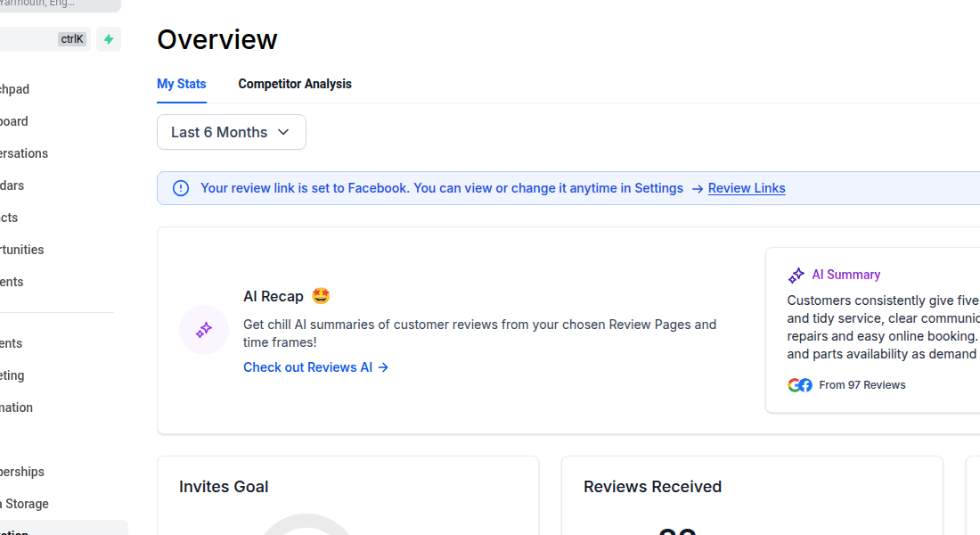The image size is (980, 535).
Task: Select the My Stats tab
Action: [x=181, y=84]
